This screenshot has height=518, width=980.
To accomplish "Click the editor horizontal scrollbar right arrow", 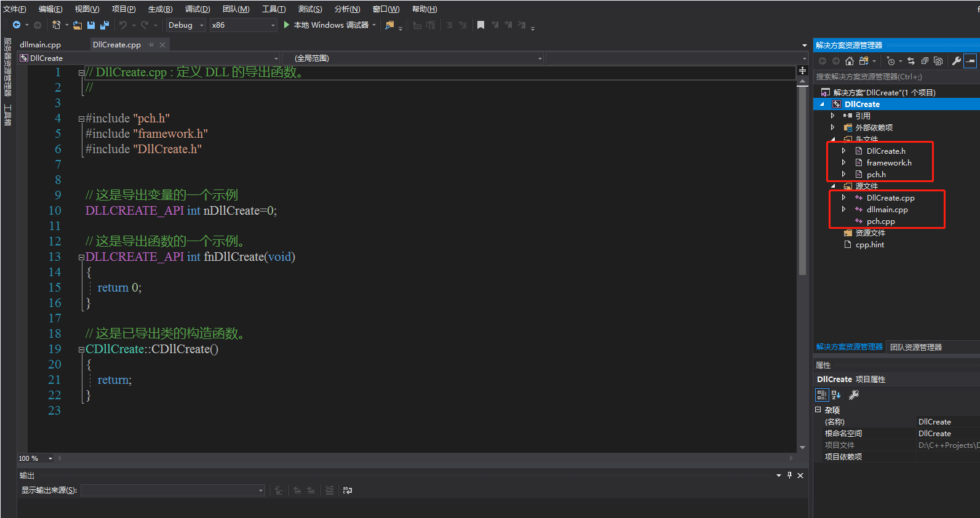I will [x=792, y=458].
